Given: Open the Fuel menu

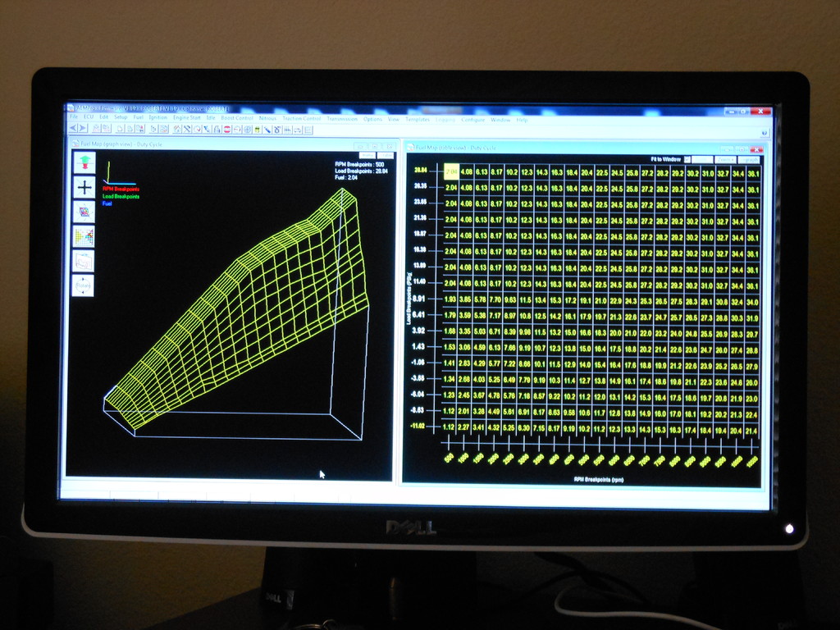Looking at the screenshot, I should [138, 118].
